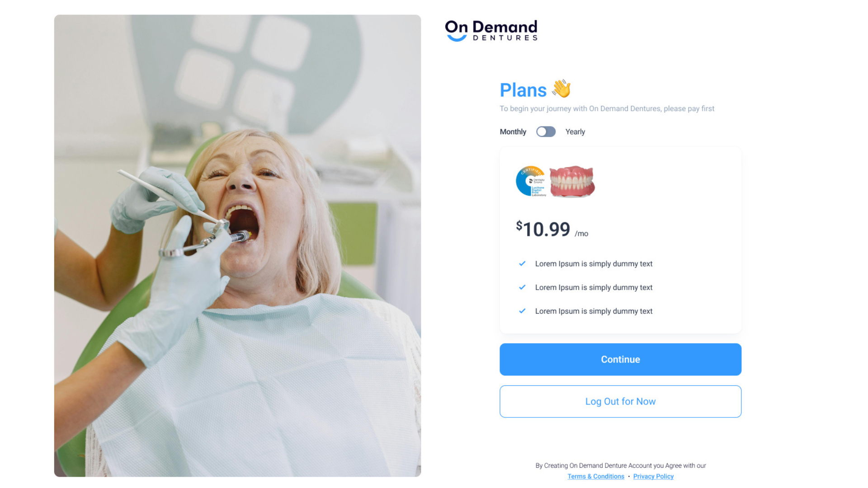868x488 pixels.
Task: Click the Plans heading text
Action: click(523, 90)
